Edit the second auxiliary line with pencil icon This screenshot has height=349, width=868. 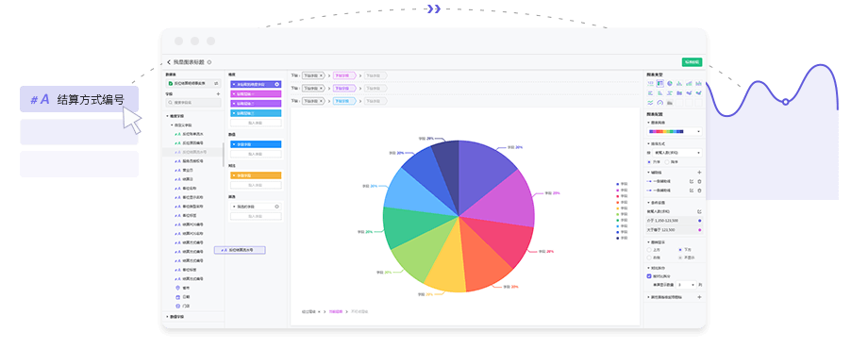692,191
